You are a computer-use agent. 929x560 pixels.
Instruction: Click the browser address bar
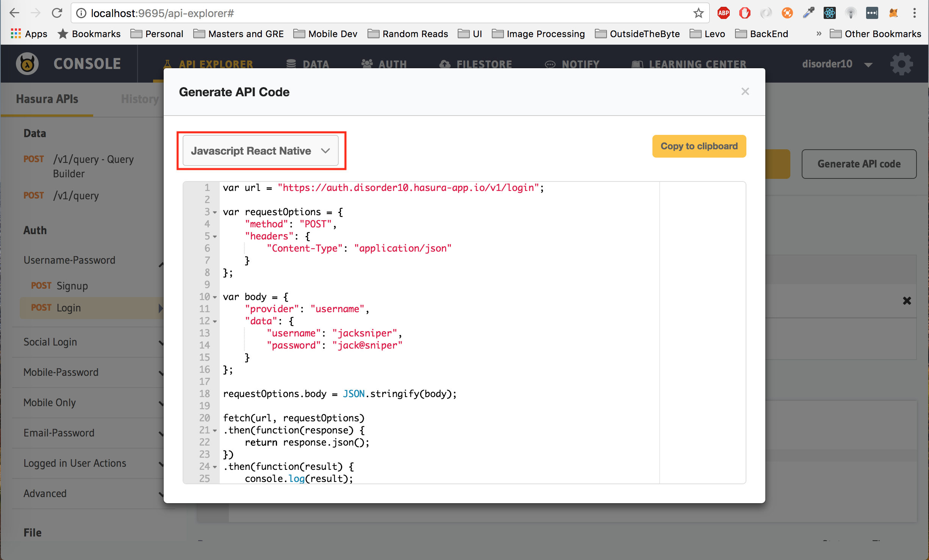(379, 13)
